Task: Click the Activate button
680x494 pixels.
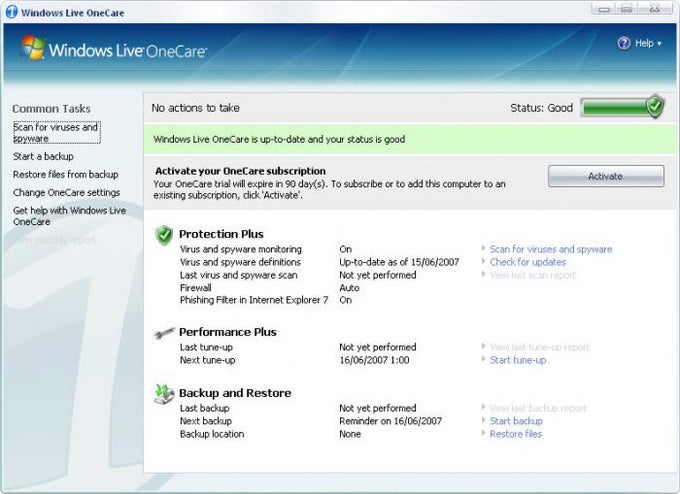Action: 606,176
